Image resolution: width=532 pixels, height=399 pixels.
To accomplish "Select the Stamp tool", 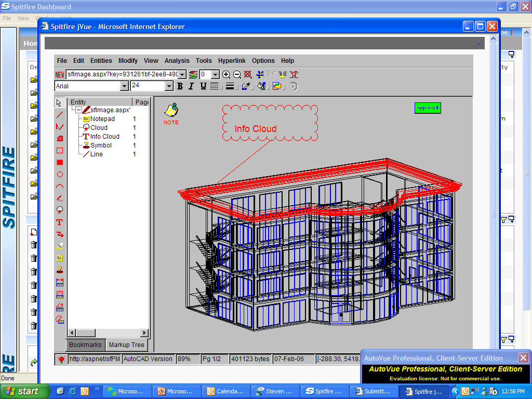I will tap(59, 270).
